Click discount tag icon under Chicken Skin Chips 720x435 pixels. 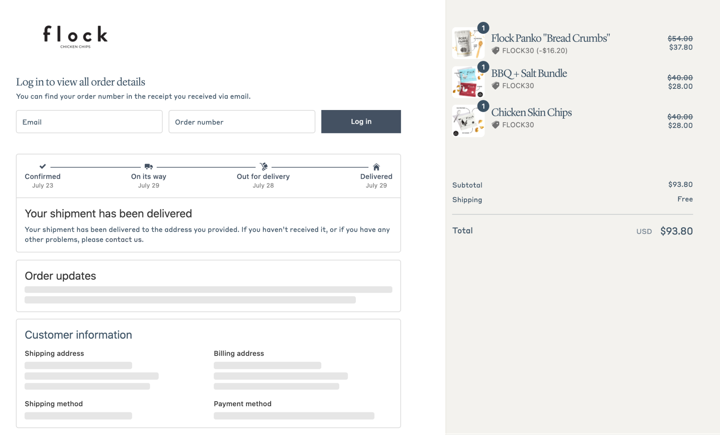click(495, 124)
